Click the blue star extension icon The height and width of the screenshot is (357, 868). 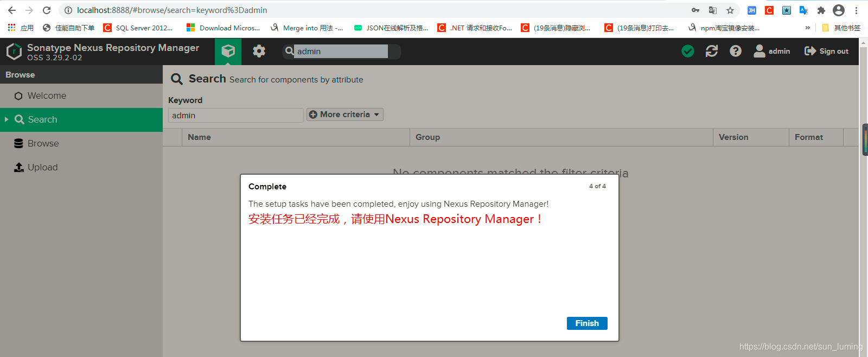pos(787,10)
